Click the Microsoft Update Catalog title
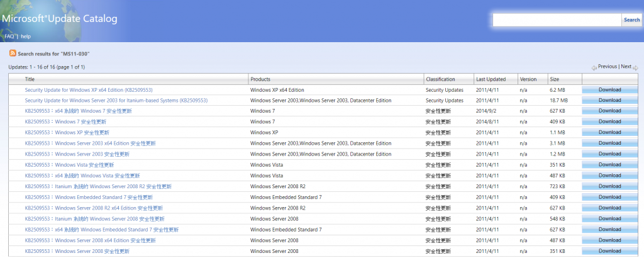The width and height of the screenshot is (644, 258). (60, 19)
